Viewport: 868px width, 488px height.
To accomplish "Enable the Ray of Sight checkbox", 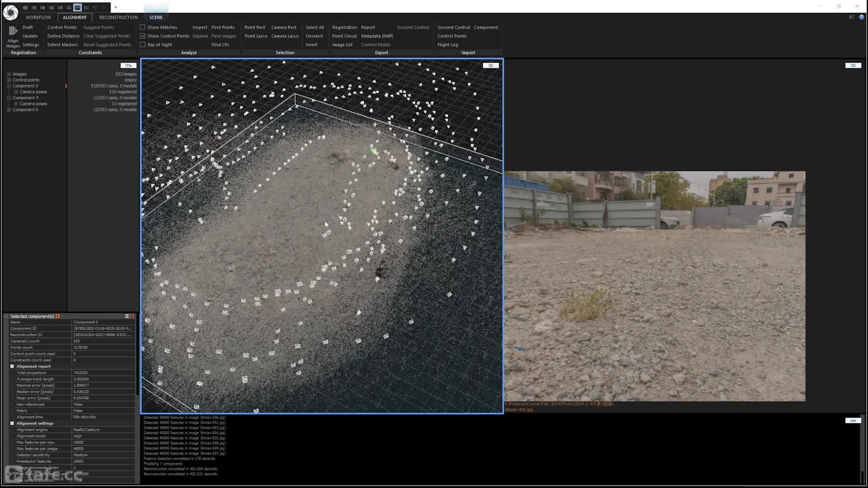I will [143, 45].
